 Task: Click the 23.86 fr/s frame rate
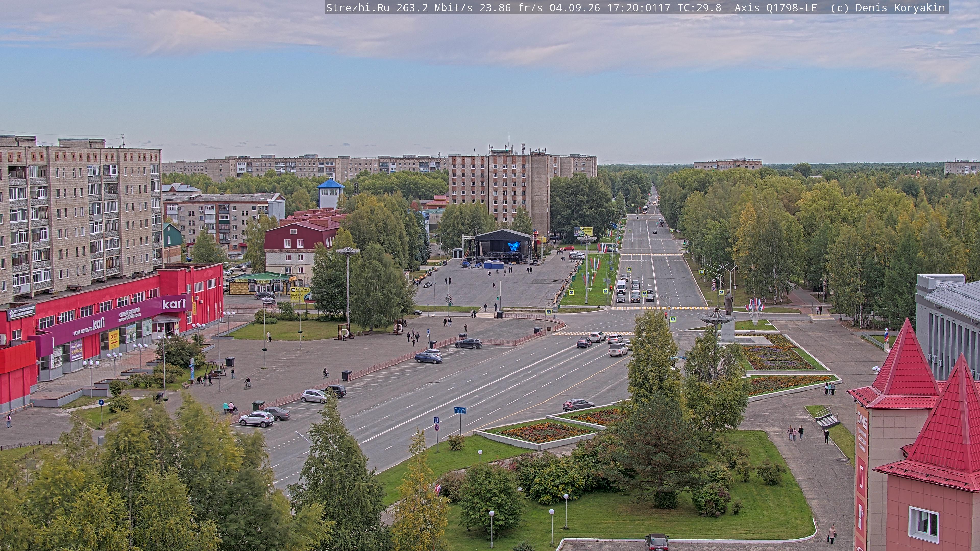tap(511, 8)
